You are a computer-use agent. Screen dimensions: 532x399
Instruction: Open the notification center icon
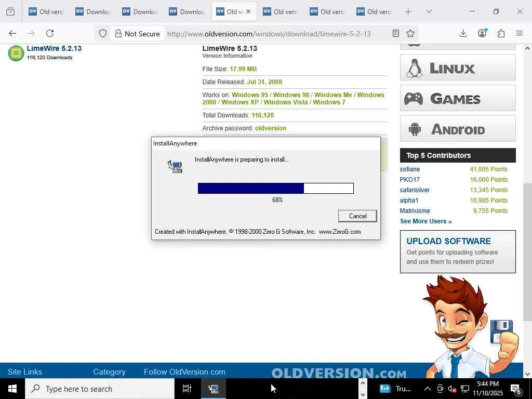516,389
